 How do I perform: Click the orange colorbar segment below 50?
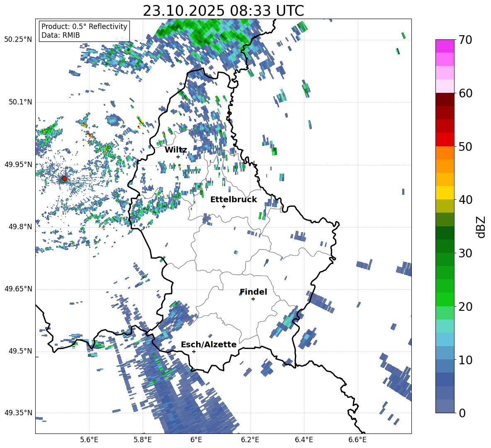pos(445,153)
